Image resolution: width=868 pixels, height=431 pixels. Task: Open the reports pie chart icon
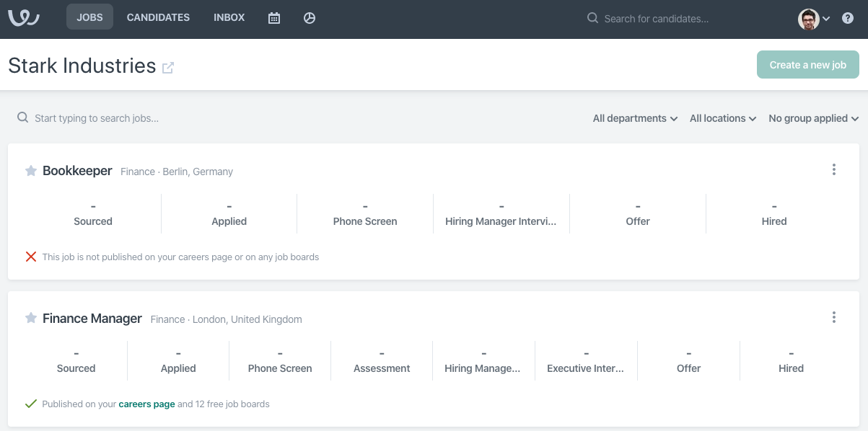tap(310, 18)
